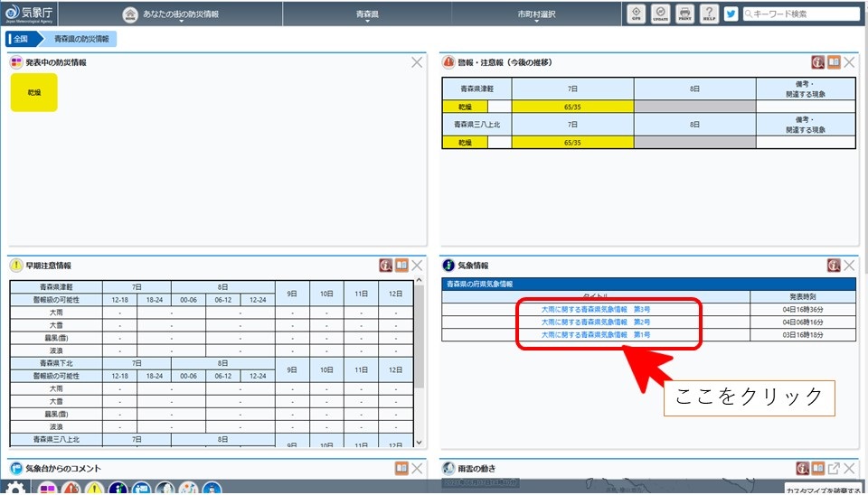This screenshot has width=868, height=495.
Task: Click pop-out icon in 雨雲の動き panel
Action: [834, 468]
